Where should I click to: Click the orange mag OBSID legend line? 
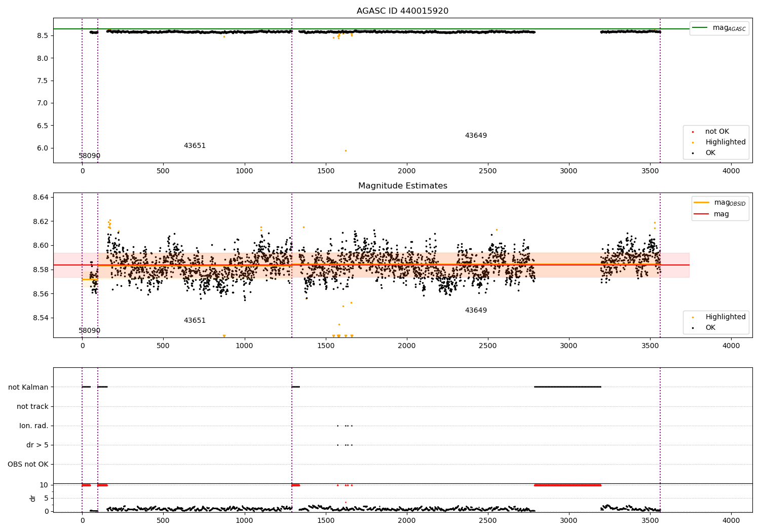(x=702, y=203)
